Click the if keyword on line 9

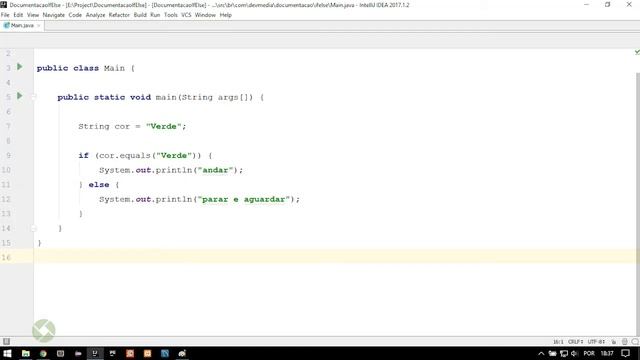click(x=83, y=156)
